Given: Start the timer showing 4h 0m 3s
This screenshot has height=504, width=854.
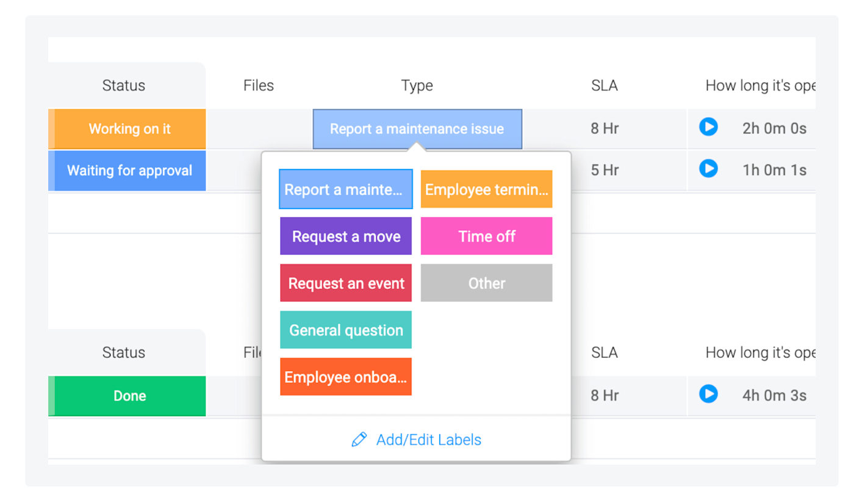Looking at the screenshot, I should point(708,394).
